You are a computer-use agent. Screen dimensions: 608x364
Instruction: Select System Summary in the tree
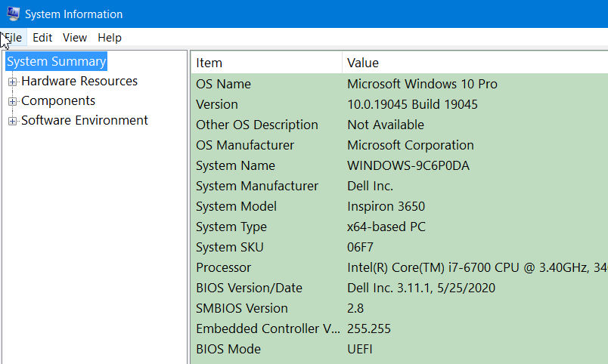tap(56, 61)
